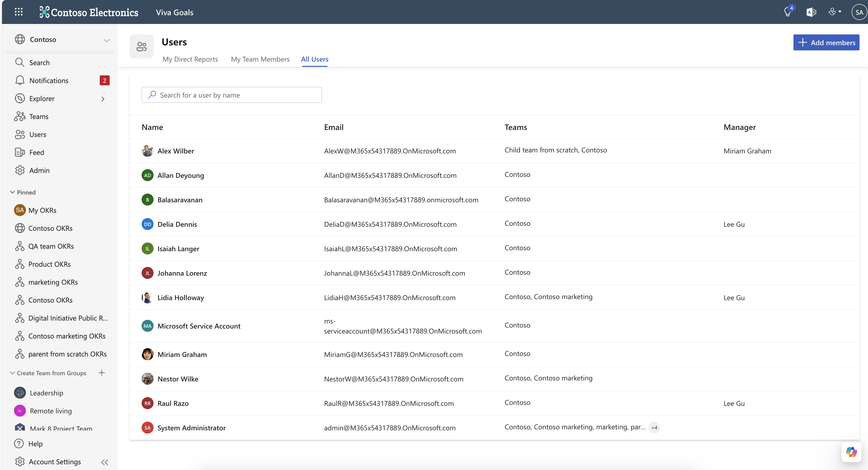
Task: Open Explorer compass icon in sidebar
Action: (x=20, y=98)
